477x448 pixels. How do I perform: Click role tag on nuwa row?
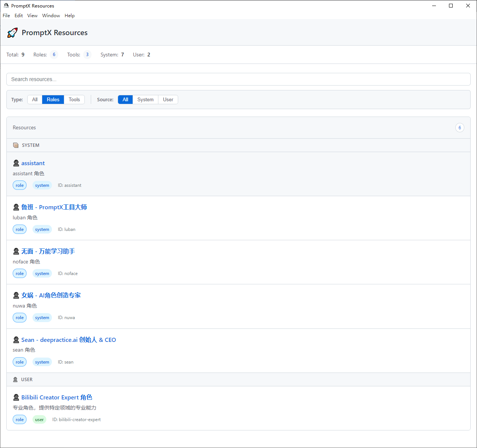(20, 318)
